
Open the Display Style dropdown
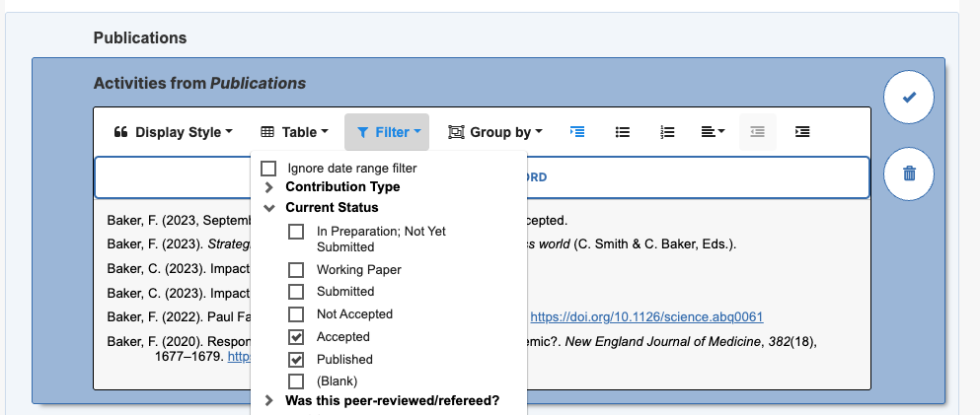[174, 132]
